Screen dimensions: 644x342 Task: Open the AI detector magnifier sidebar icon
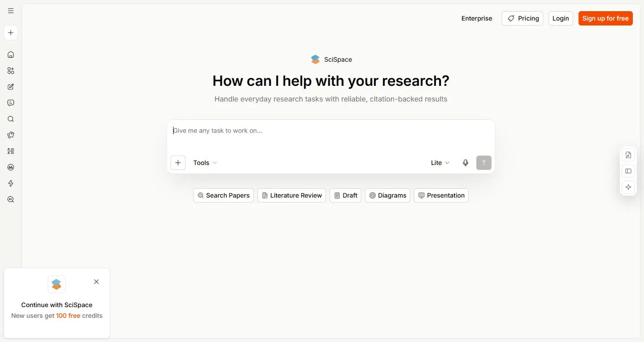click(11, 199)
